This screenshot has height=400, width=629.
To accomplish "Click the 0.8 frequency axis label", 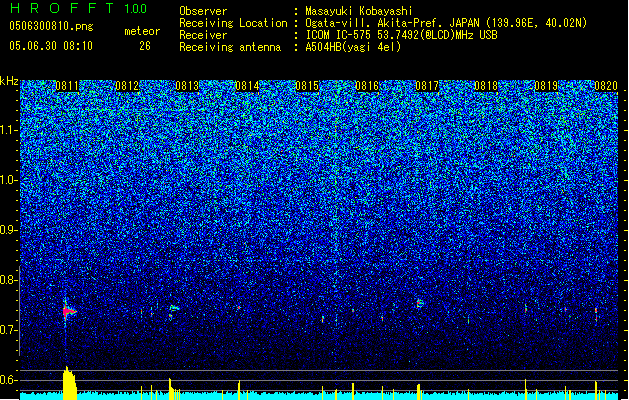I will (x=9, y=280).
